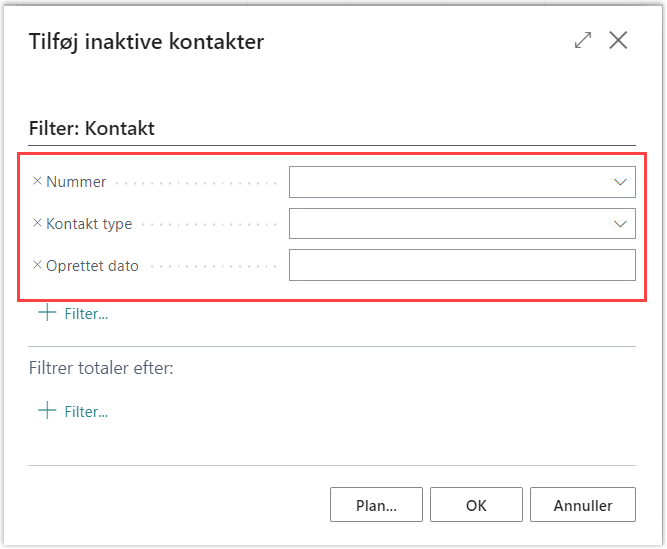
Task: Open scheduling with the Plan... button
Action: pyautogui.click(x=376, y=505)
